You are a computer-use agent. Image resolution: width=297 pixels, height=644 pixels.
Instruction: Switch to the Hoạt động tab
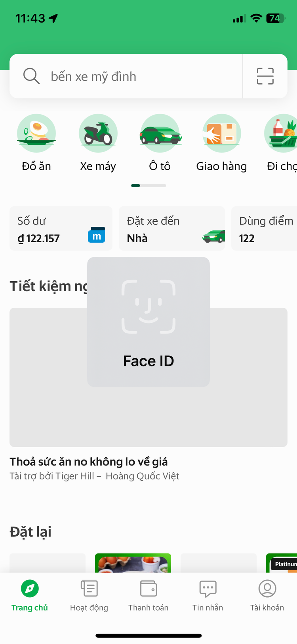coord(89,595)
